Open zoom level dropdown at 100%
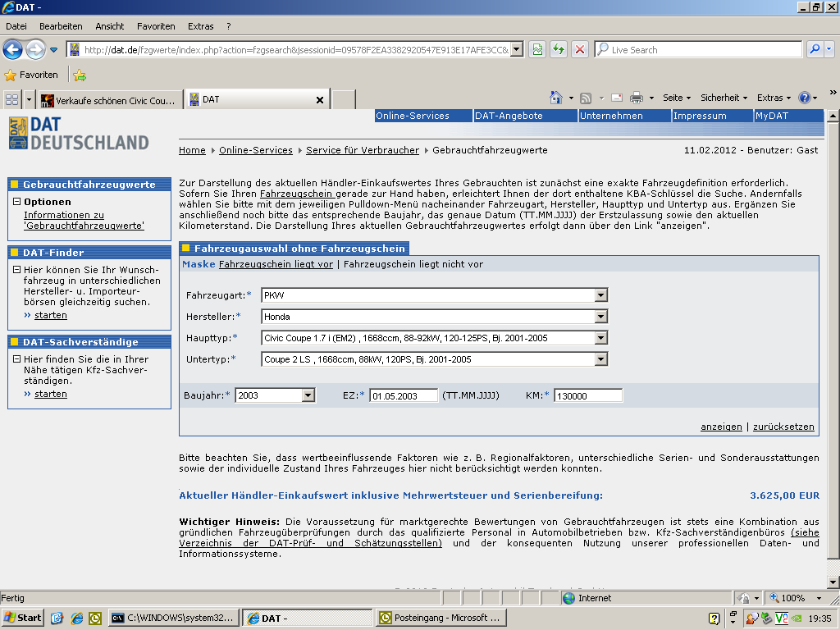 tap(819, 598)
